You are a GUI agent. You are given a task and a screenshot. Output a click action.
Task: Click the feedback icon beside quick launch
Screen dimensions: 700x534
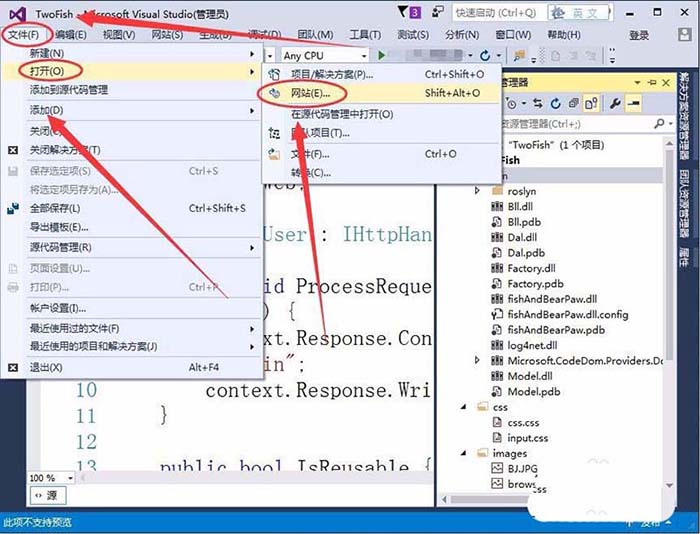point(438,12)
